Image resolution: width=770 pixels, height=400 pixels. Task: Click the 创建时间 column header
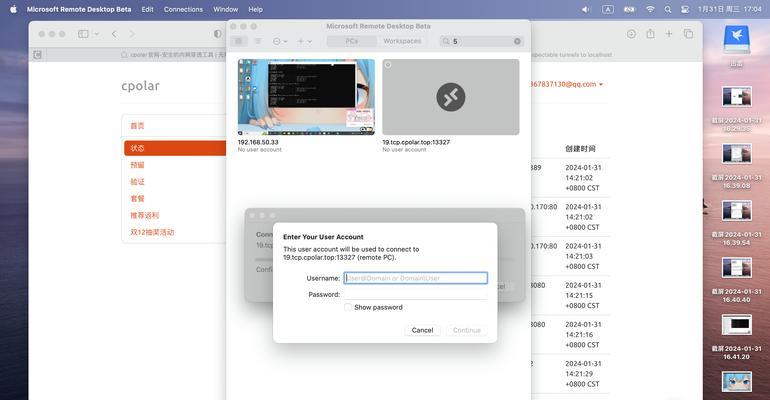580,149
